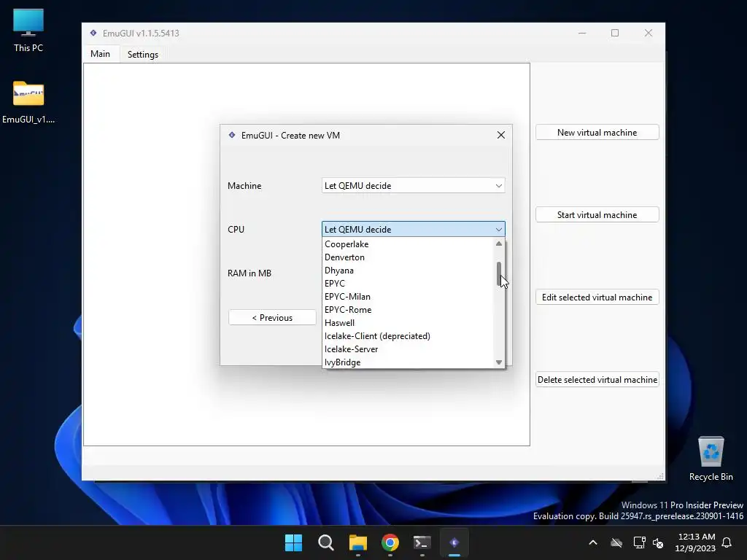Image resolution: width=747 pixels, height=560 pixels.
Task: Select EPYC-Rome CPU option
Action: pos(409,309)
